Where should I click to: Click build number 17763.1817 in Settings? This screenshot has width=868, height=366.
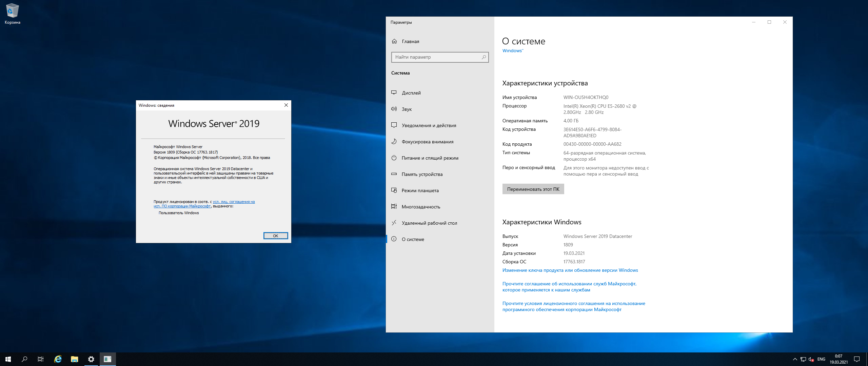[x=574, y=262]
